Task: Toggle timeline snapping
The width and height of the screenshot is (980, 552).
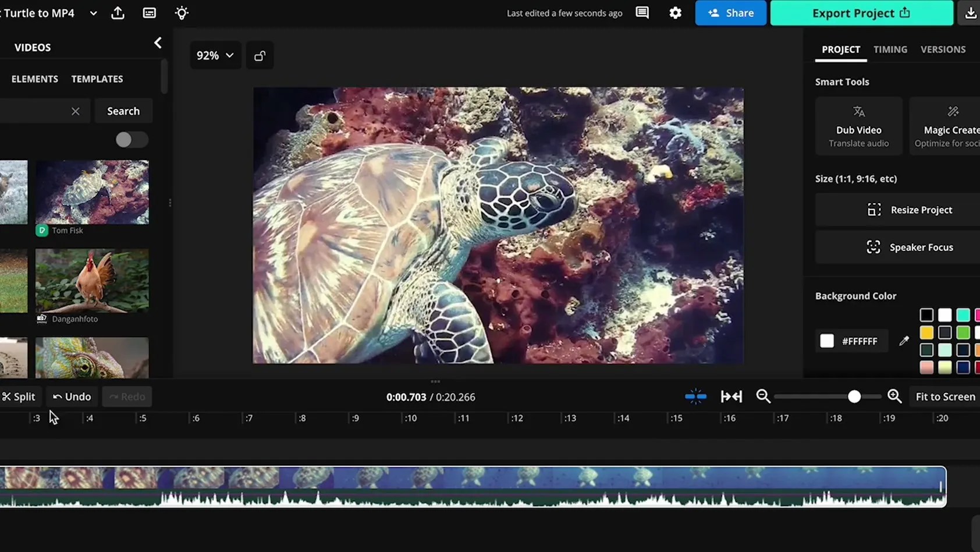Action: pos(695,397)
